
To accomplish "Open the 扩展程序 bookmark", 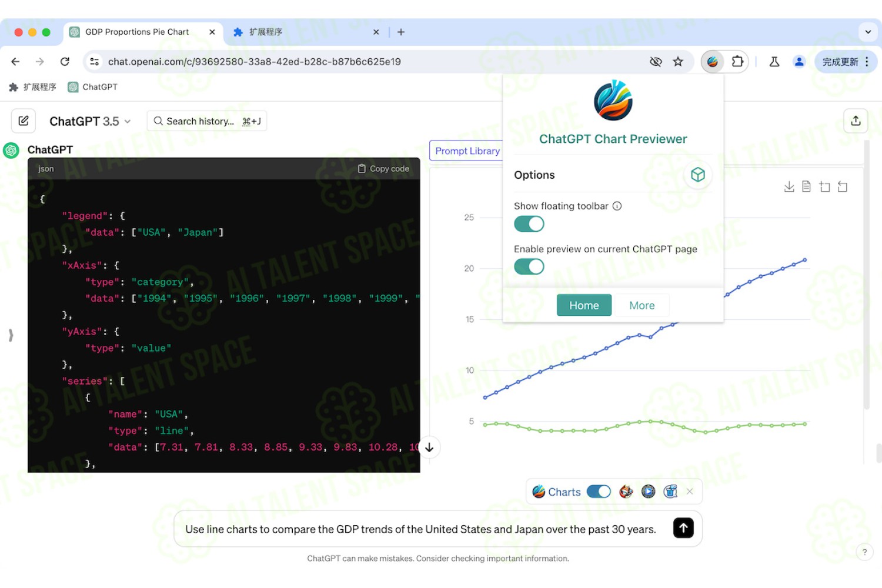I will (x=33, y=87).
